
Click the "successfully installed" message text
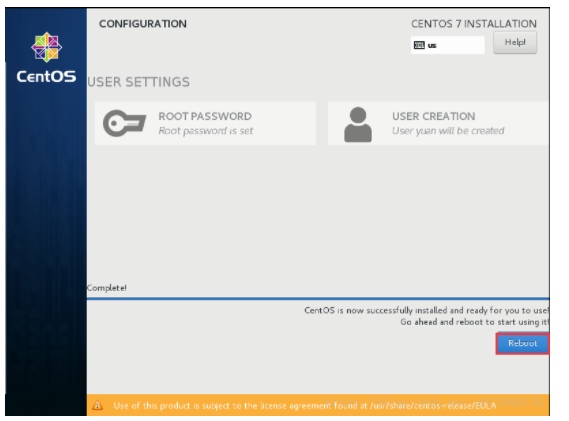(x=426, y=310)
